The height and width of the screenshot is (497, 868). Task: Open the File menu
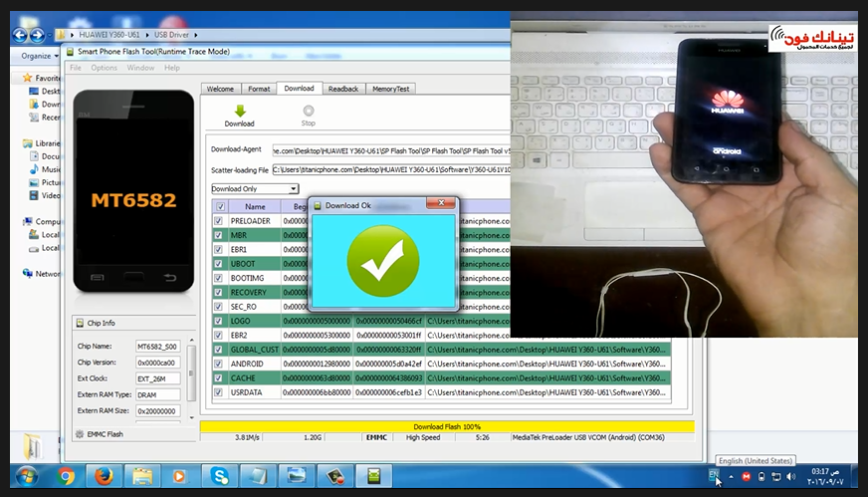tap(76, 68)
